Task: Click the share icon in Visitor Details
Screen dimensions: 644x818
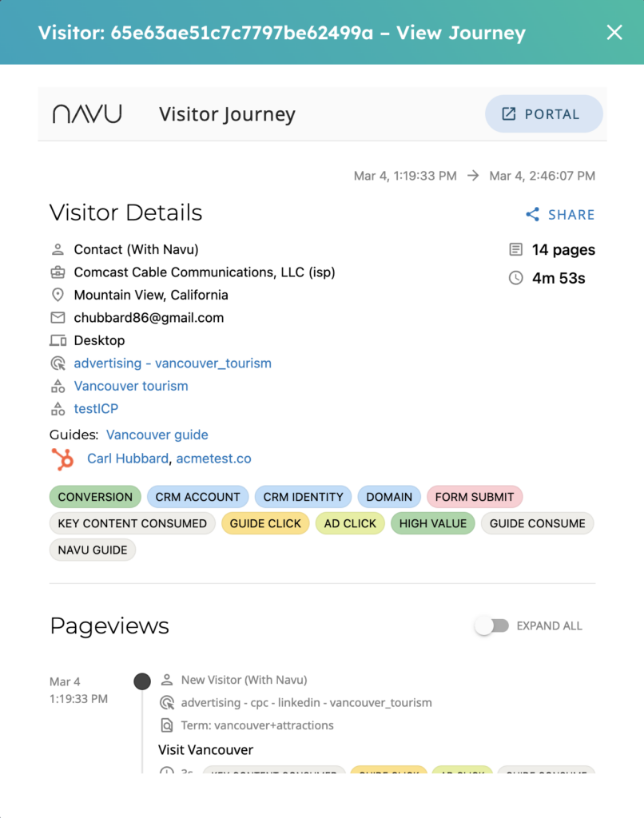Action: [532, 215]
